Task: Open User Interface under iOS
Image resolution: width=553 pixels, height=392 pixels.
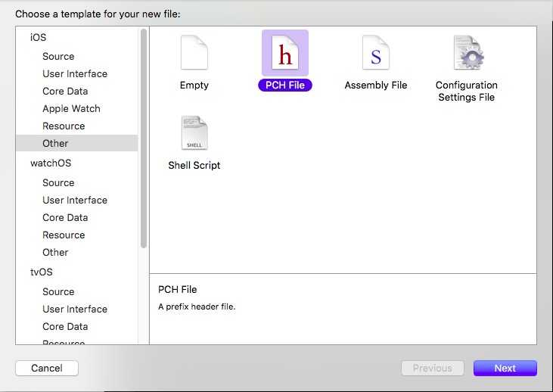Action: tap(75, 73)
